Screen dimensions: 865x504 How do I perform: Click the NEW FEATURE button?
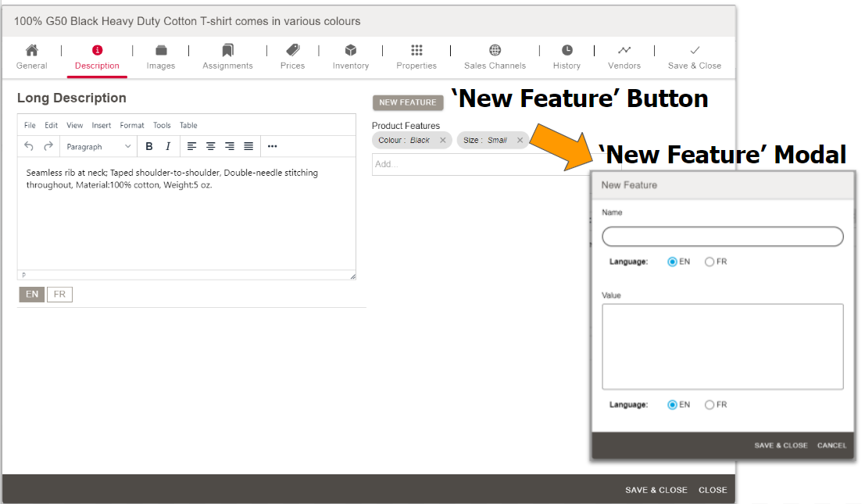407,102
